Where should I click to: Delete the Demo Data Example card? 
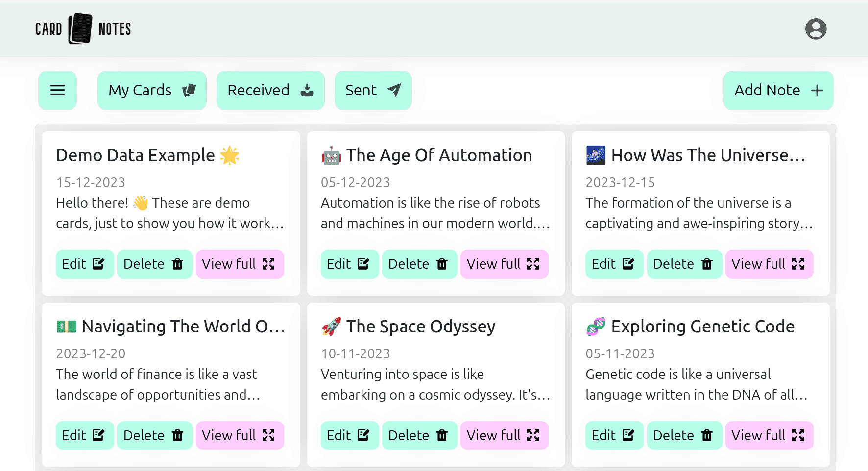(154, 264)
